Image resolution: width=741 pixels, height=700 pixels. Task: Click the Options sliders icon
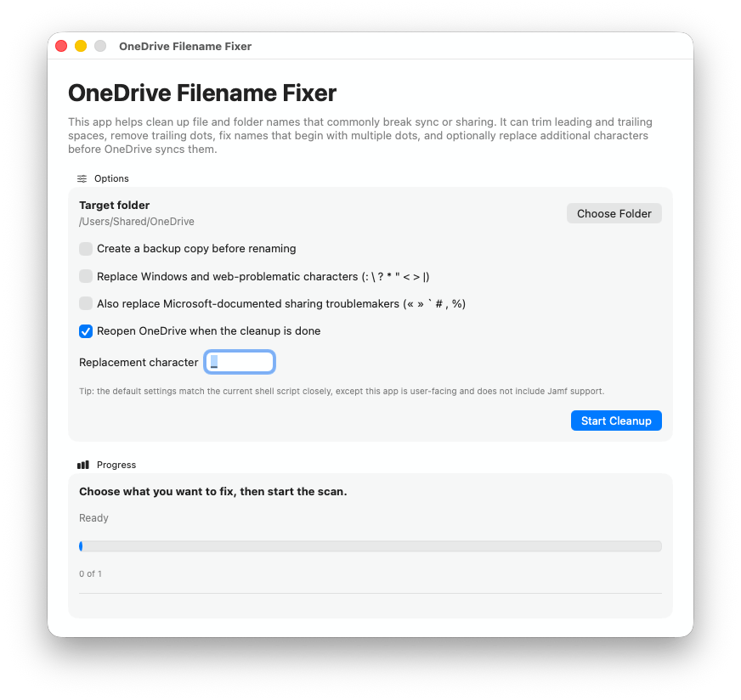point(82,178)
